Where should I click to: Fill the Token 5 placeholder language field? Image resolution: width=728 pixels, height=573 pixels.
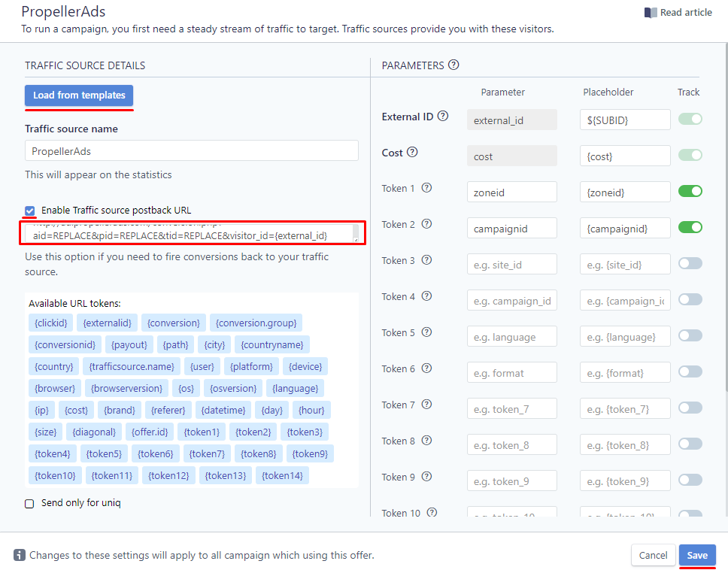625,336
